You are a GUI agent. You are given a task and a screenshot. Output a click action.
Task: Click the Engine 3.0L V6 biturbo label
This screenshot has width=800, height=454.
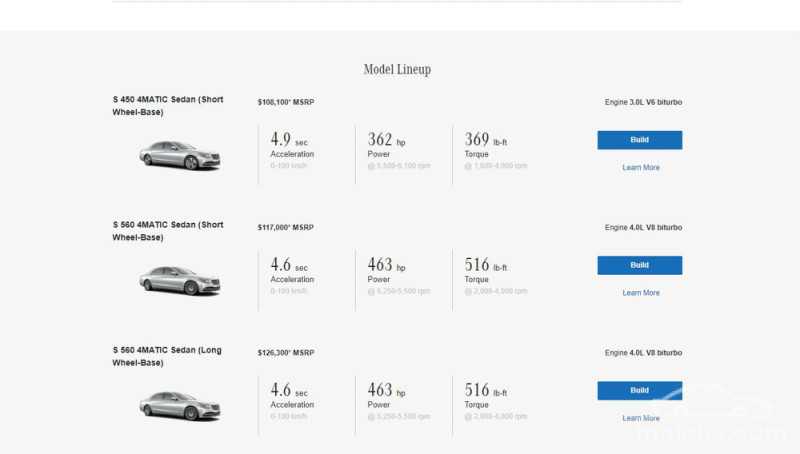[643, 102]
